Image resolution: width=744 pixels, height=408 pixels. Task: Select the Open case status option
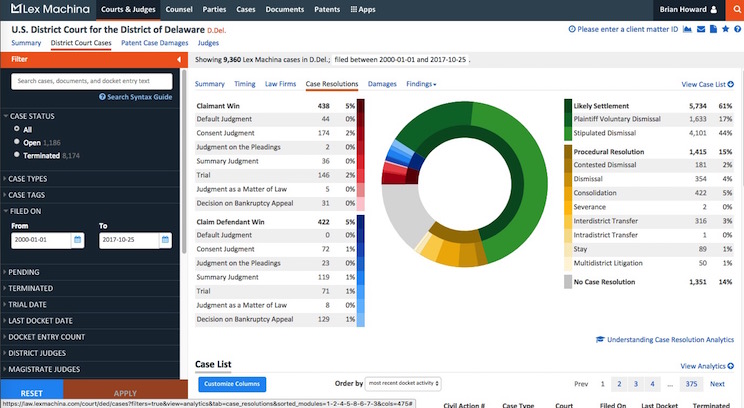[x=17, y=142]
